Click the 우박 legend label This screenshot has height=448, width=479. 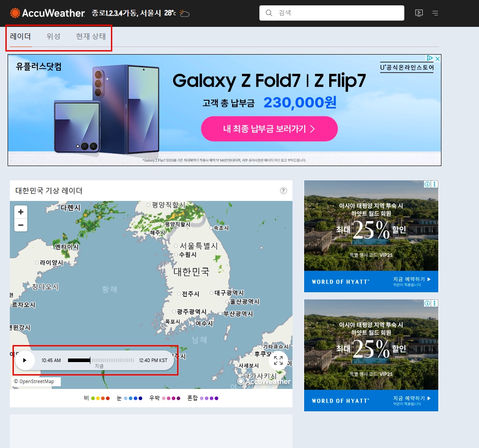point(154,398)
